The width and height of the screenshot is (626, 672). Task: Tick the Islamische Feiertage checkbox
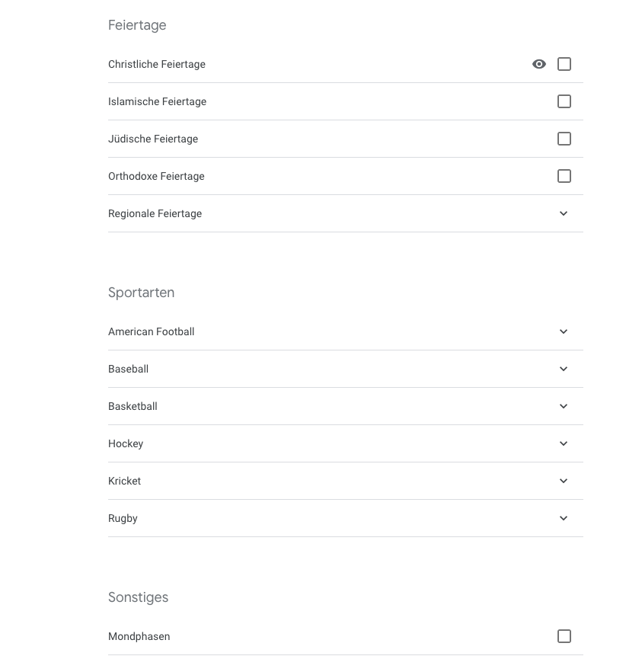coord(564,101)
